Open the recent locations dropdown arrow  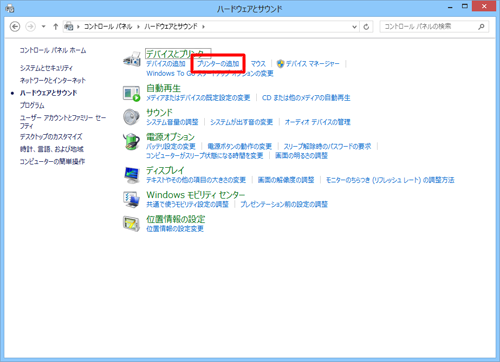(x=43, y=27)
